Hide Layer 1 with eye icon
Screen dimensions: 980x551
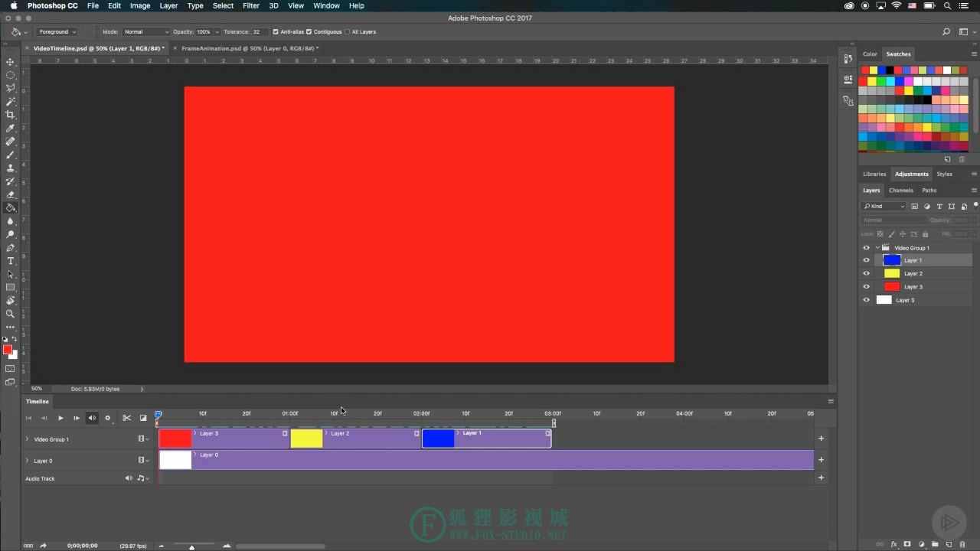click(x=867, y=260)
